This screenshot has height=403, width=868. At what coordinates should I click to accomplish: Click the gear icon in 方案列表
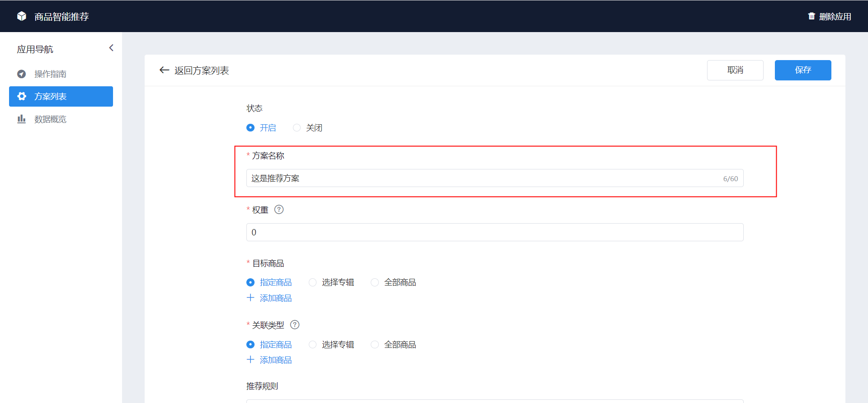21,96
